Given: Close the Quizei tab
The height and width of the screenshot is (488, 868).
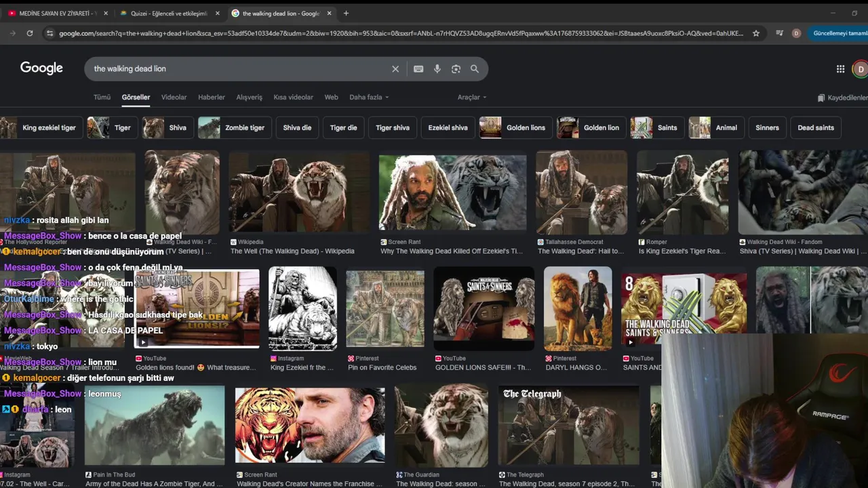Looking at the screenshot, I should tap(218, 13).
